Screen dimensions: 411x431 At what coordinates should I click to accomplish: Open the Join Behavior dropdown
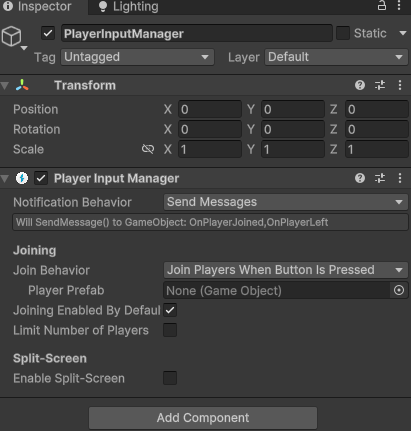pyautogui.click(x=286, y=270)
